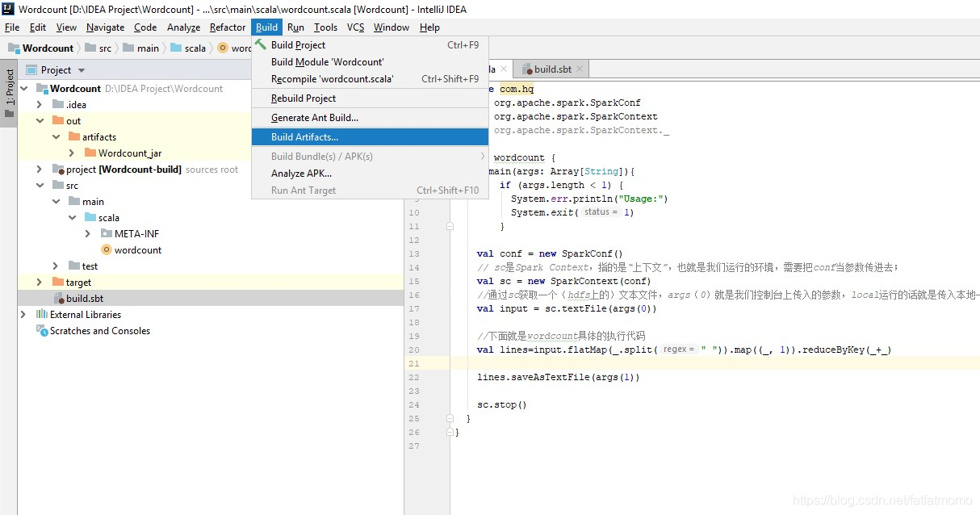Click the green hammer Build Project icon

click(x=261, y=45)
